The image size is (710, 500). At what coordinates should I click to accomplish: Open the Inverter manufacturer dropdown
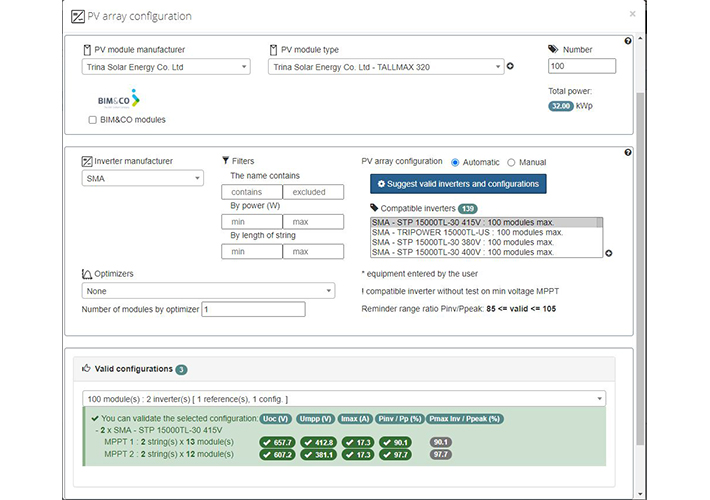tap(142, 178)
